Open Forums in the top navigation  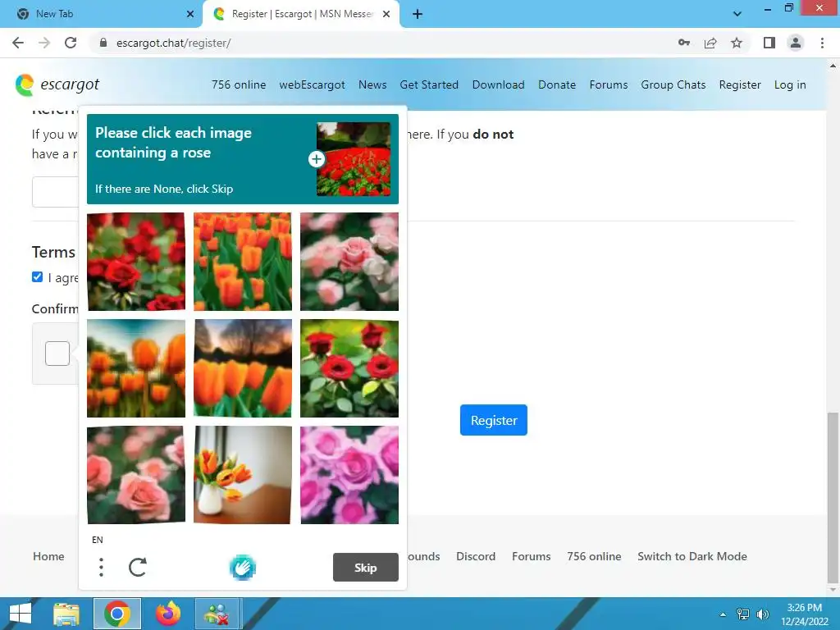pos(609,84)
